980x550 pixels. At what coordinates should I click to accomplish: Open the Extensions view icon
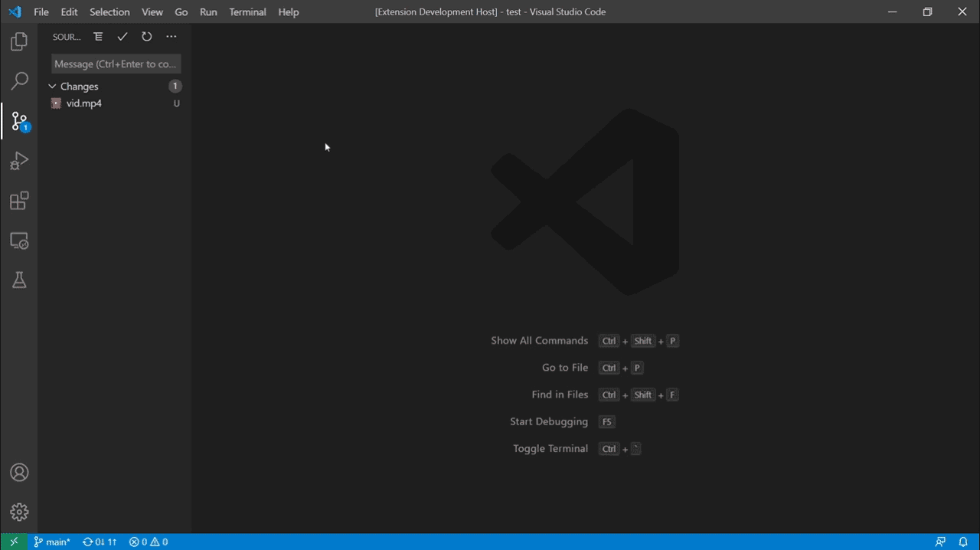pyautogui.click(x=19, y=201)
